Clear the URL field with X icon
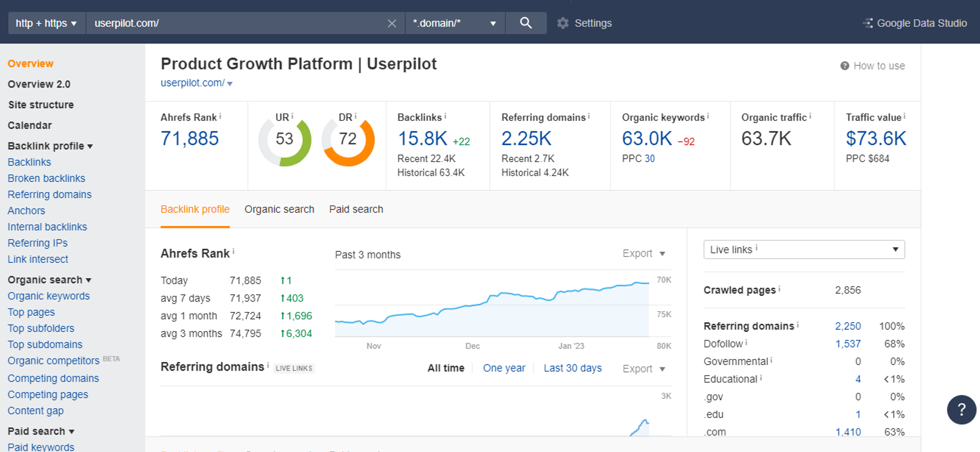 [392, 23]
